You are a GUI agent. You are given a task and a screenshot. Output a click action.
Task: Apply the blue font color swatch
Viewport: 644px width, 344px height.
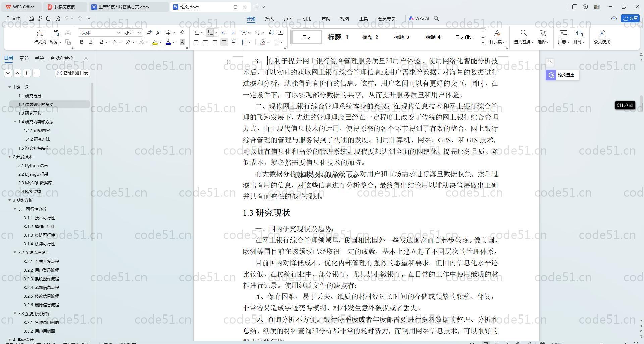168,42
